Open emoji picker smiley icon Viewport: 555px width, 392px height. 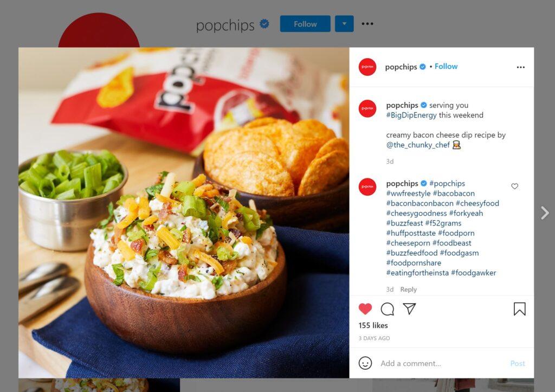click(x=365, y=363)
